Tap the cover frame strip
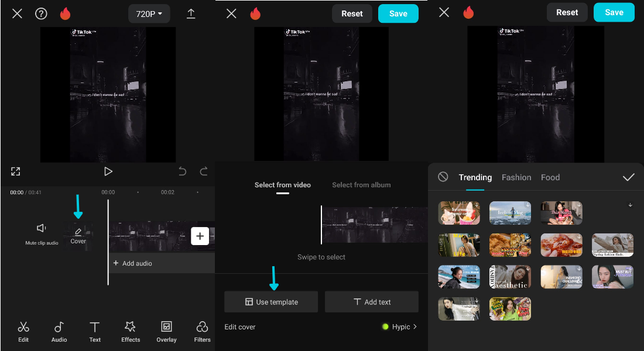The height and width of the screenshot is (351, 644). (374, 225)
